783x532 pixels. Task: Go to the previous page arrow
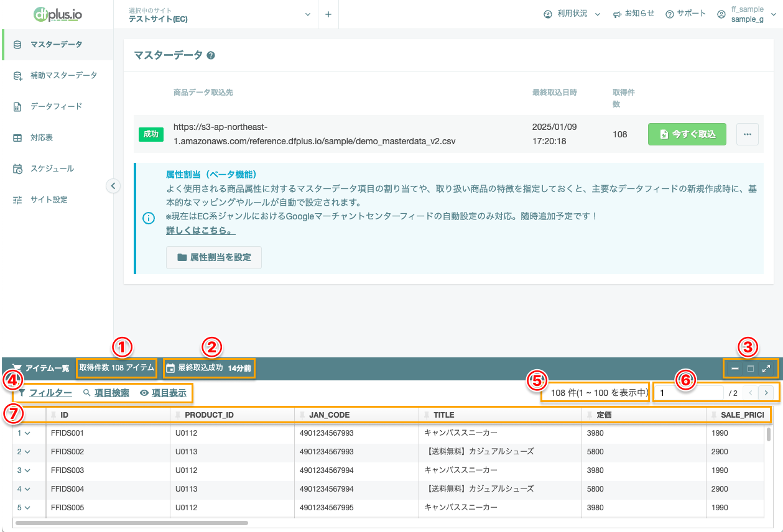pyautogui.click(x=751, y=393)
